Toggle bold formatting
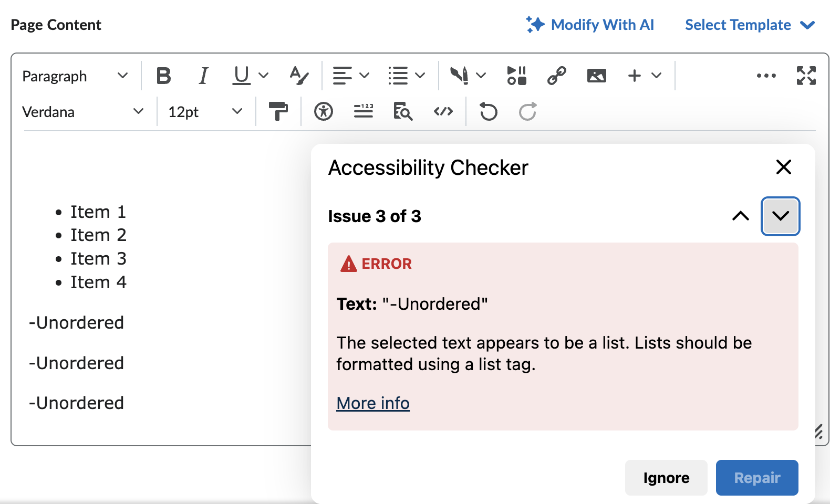The image size is (830, 504). 164,76
